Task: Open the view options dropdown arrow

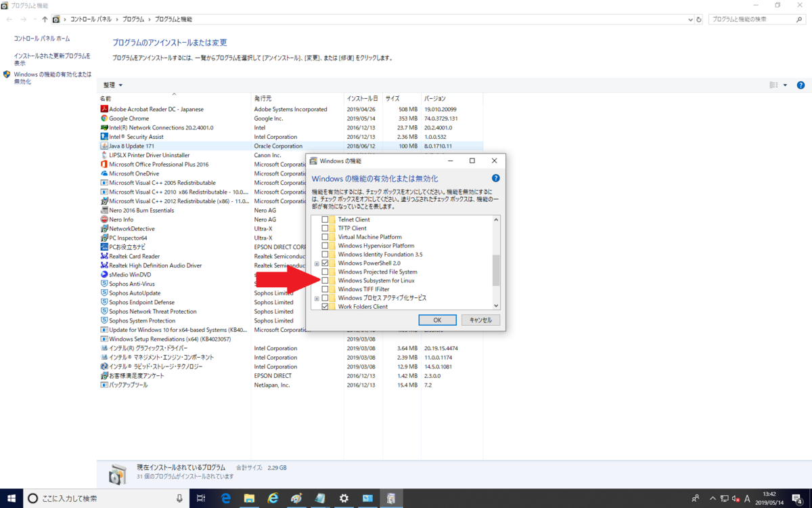Action: pos(785,85)
